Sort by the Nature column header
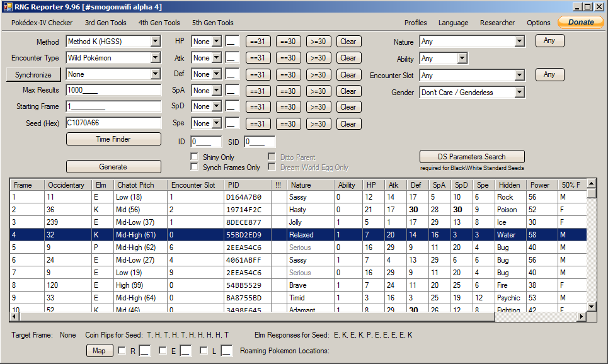The image size is (608, 364). 311,185
